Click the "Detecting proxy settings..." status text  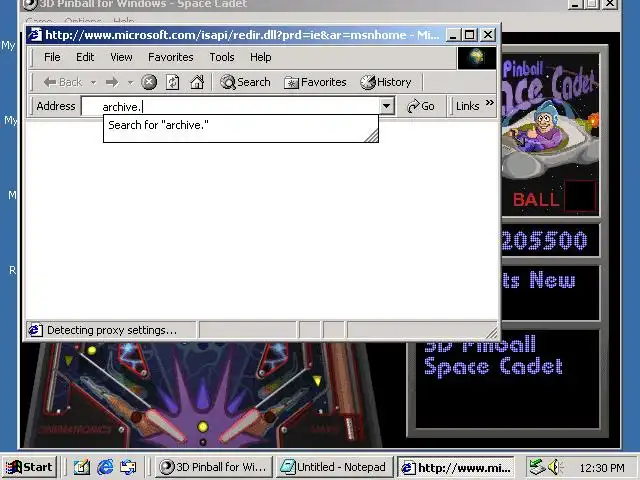[112, 330]
